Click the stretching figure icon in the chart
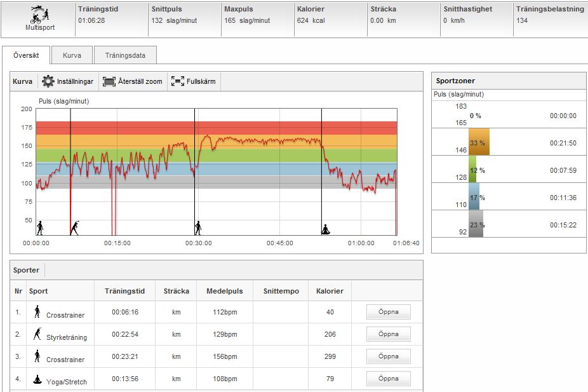This screenshot has height=392, width=588. [x=76, y=227]
